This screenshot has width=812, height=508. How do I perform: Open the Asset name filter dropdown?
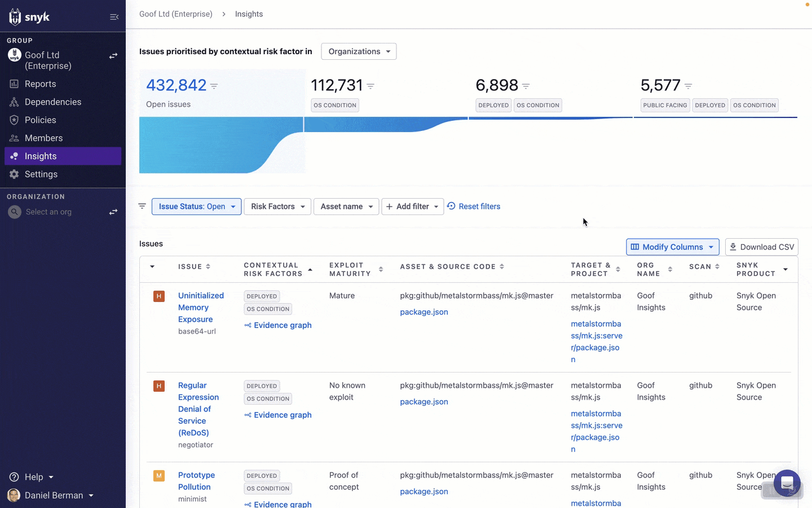pyautogui.click(x=346, y=207)
